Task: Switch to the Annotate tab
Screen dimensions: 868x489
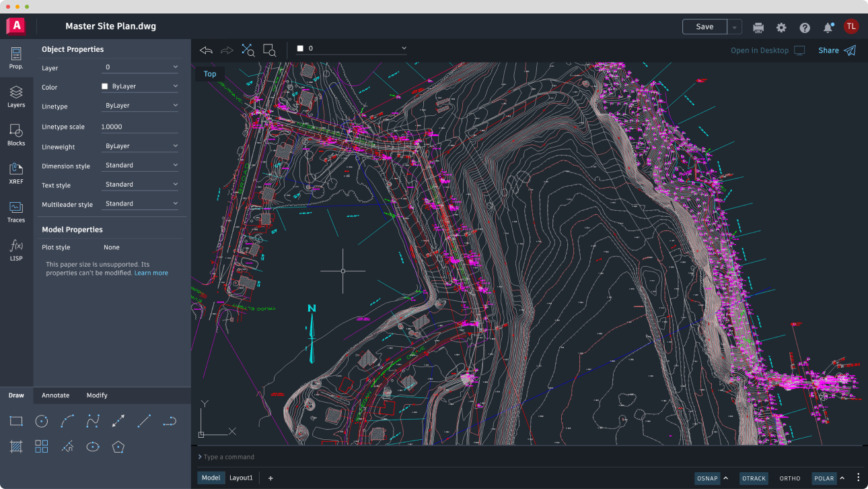Action: coord(55,395)
